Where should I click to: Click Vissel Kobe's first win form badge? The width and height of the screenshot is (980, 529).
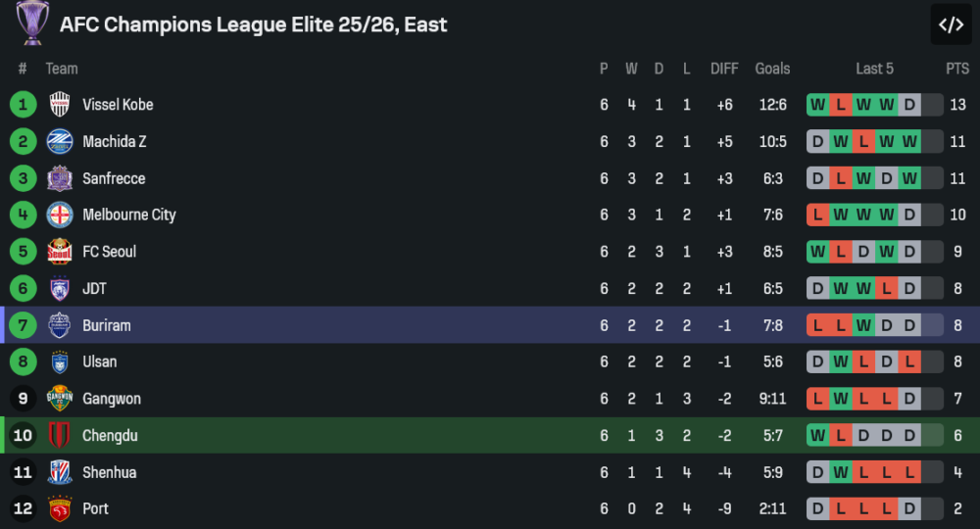tap(817, 105)
